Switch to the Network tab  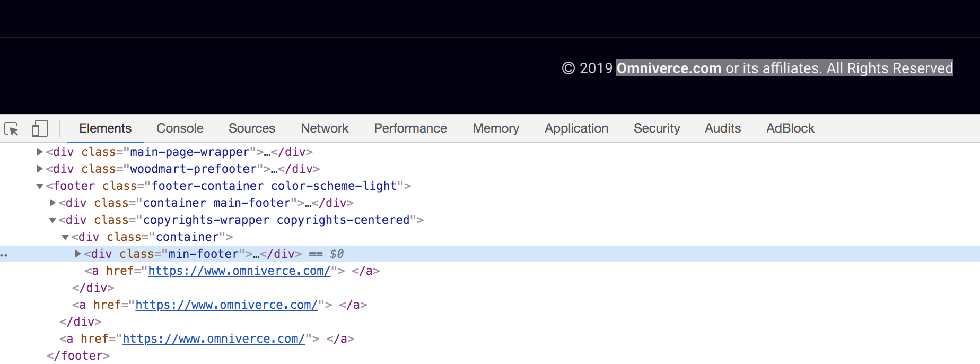pos(325,128)
